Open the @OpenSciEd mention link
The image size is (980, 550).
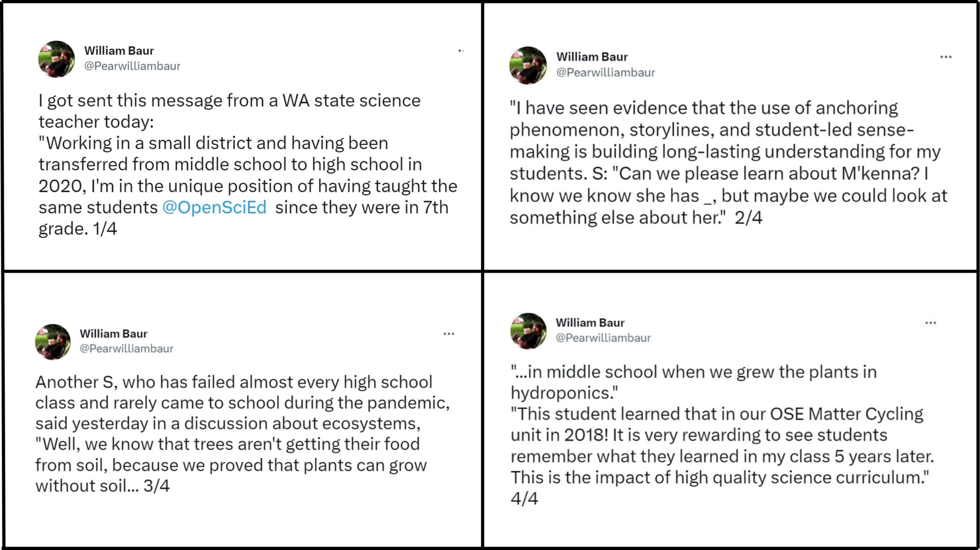point(214,208)
